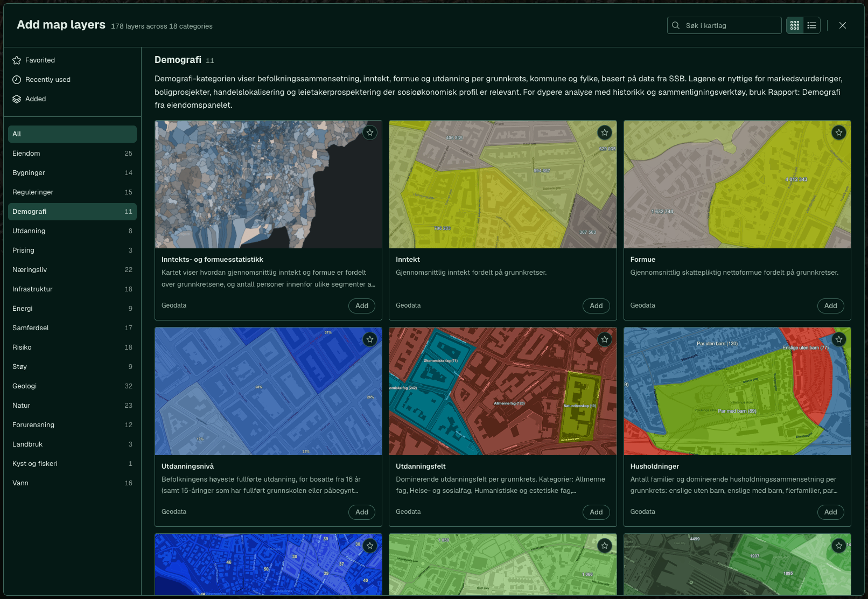This screenshot has width=868, height=599.
Task: Open the Prising category
Action: click(x=72, y=250)
